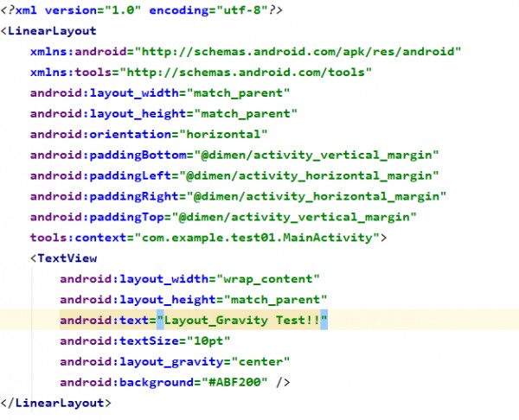Click the android:layout_gravity attribute name
Image resolution: width=519 pixels, height=420 pixels.
141,362
